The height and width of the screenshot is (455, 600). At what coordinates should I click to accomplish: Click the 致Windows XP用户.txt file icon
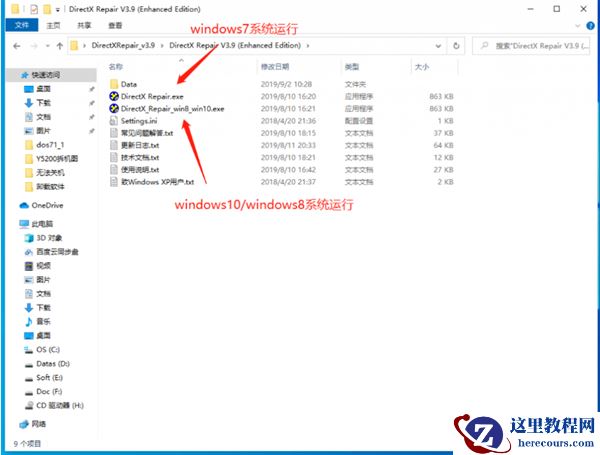pos(114,182)
